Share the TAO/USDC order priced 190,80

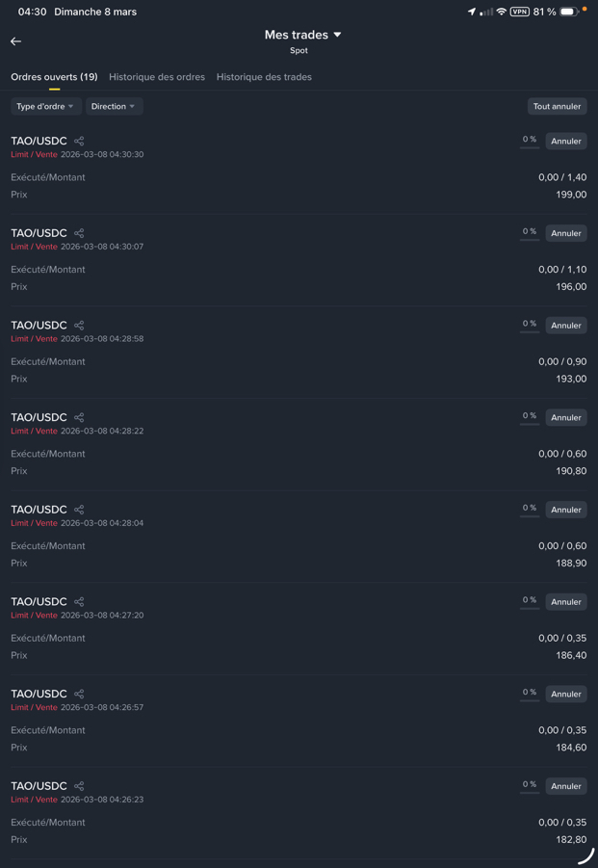(79, 418)
